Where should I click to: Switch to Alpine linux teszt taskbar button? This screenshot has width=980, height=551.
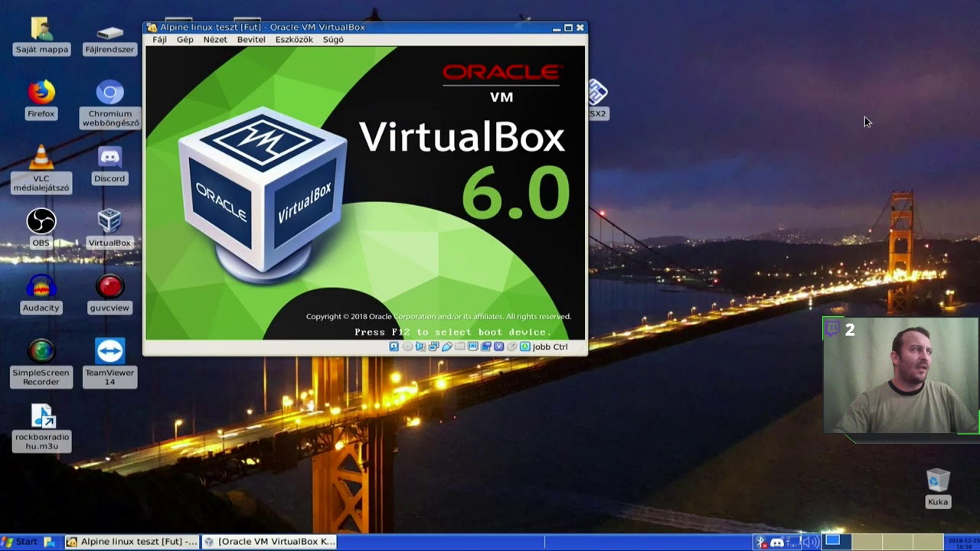point(132,542)
